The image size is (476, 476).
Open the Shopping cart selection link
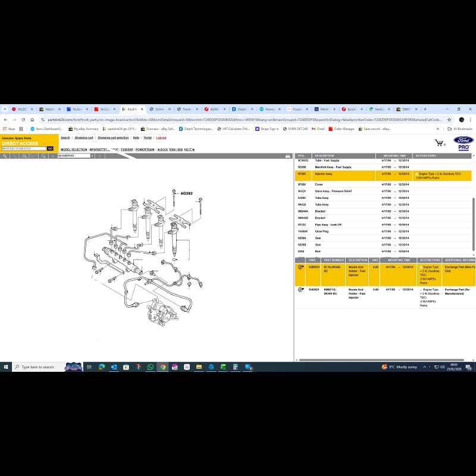coord(113,138)
